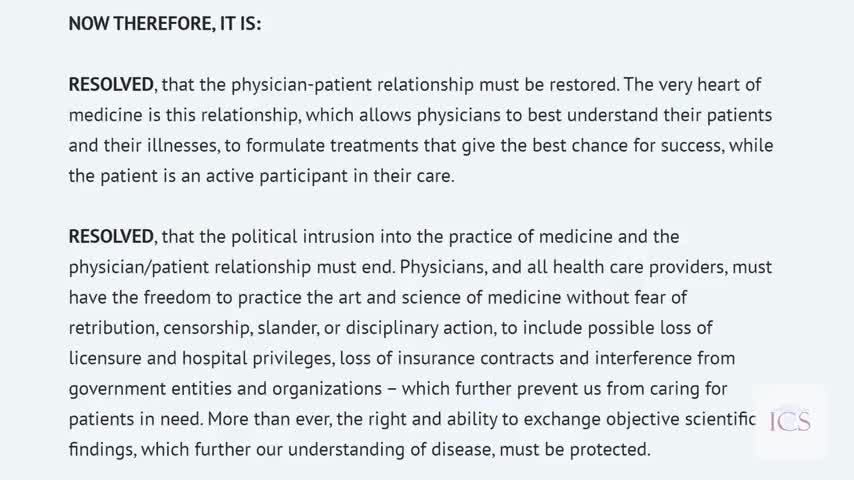Viewport: 854px width, 480px height.
Task: Click the "NOW THEREFORE, IT IS:" heading
Action: (x=165, y=23)
